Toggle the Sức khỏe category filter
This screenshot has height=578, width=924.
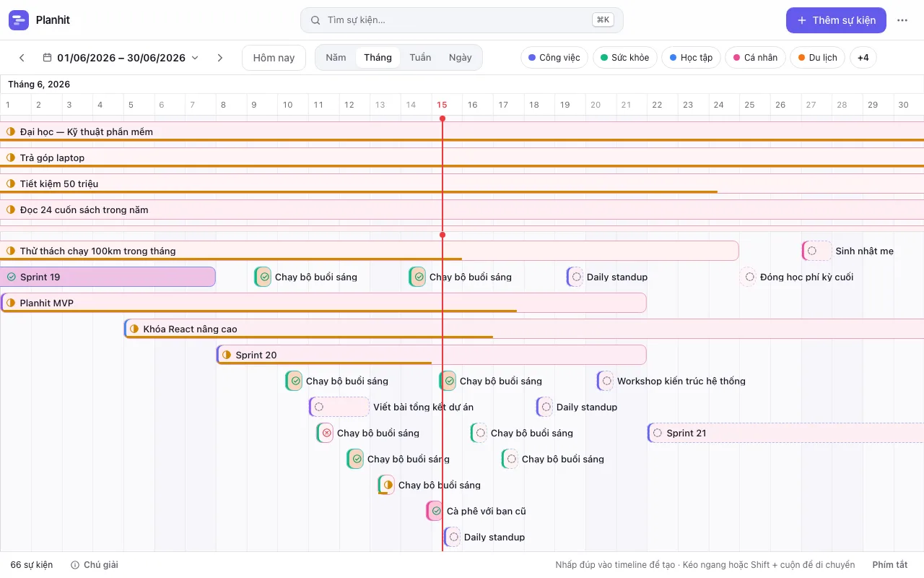point(625,58)
